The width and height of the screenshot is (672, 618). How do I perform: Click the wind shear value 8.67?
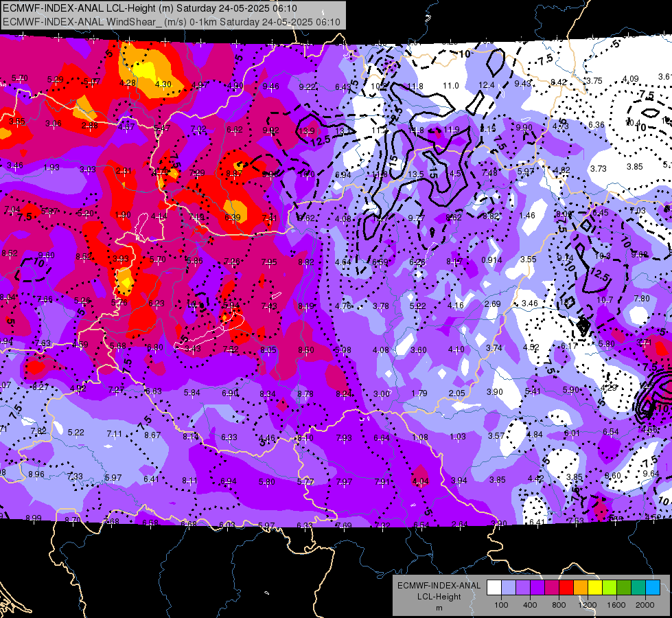click(x=152, y=435)
